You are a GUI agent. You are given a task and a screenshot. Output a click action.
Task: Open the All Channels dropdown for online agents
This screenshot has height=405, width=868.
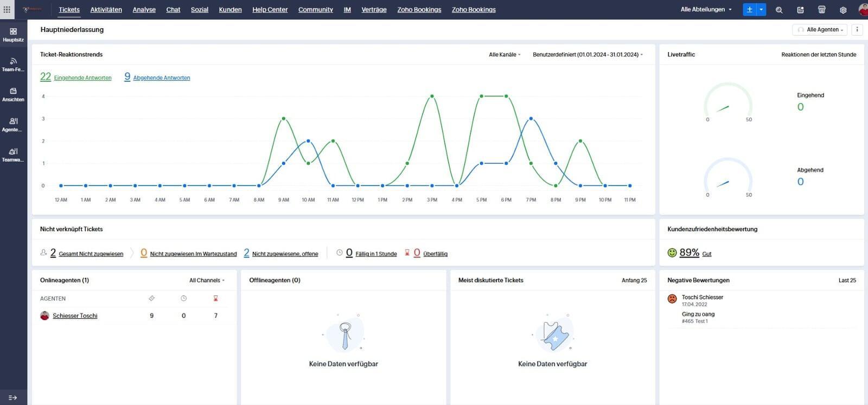207,280
